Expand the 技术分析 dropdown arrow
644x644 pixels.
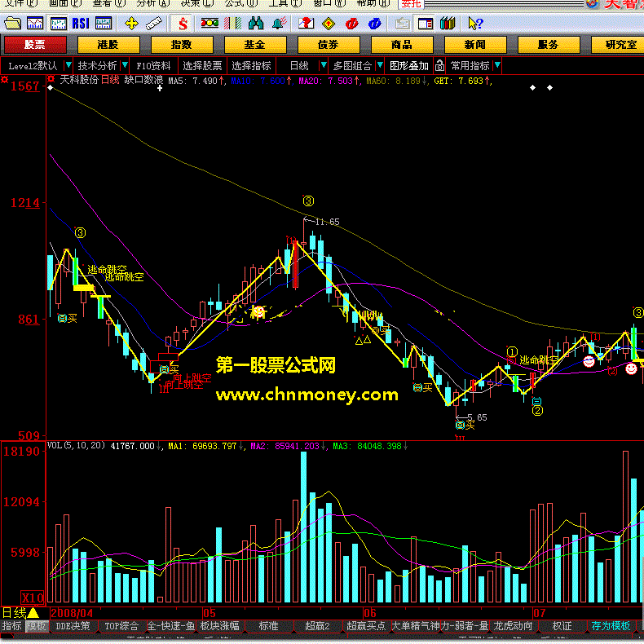pyautogui.click(x=125, y=65)
